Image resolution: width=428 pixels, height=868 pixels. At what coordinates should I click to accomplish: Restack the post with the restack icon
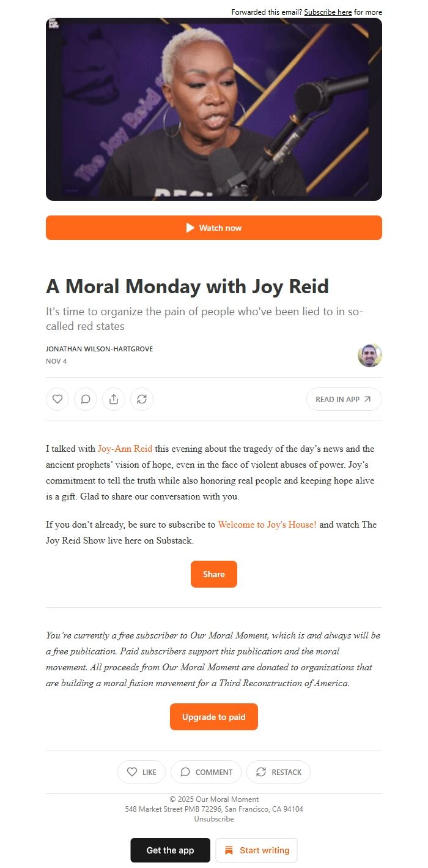[142, 398]
